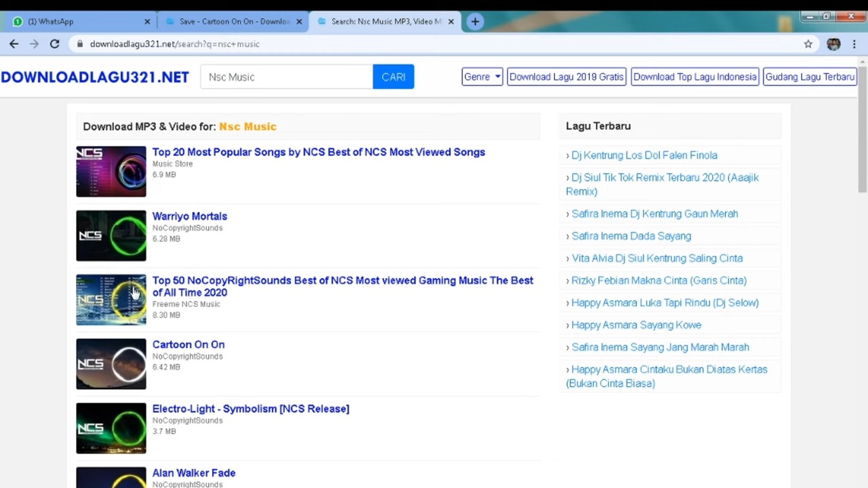Viewport: 868px width, 488px height.
Task: Open Happy Asmara Cintaku Bukan Diatas Kertas
Action: [x=667, y=376]
